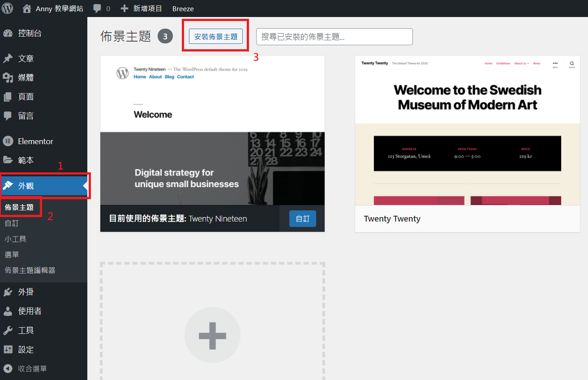The height and width of the screenshot is (380, 588).
Task: Click the 留言 comment bubble icon in sidebar
Action: pos(8,116)
